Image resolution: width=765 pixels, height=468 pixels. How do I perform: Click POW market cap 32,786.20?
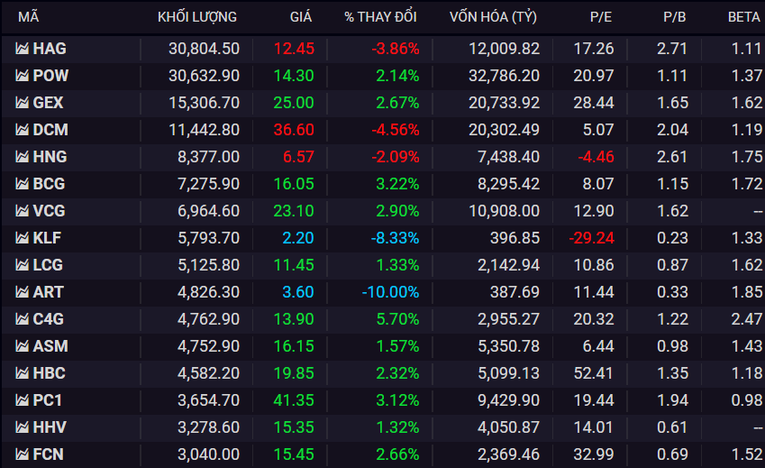coord(504,75)
